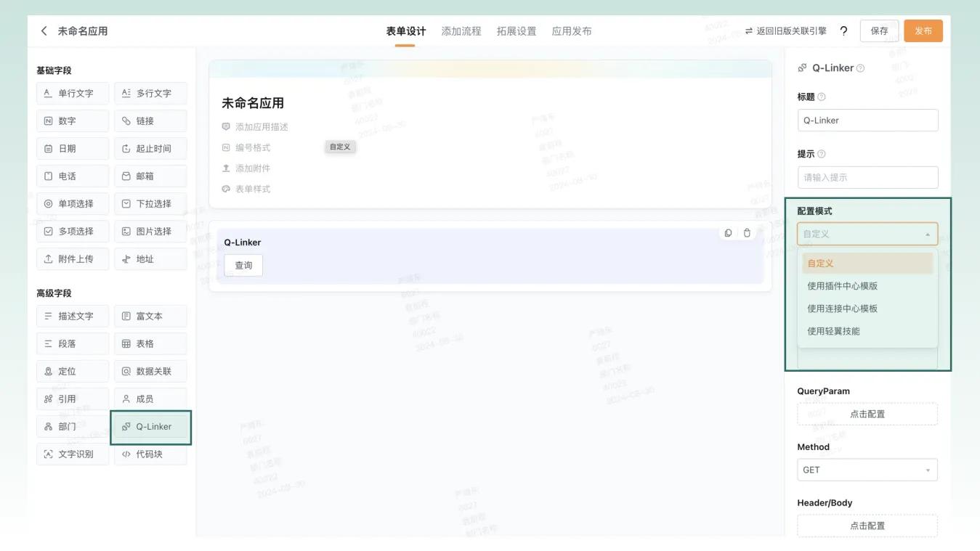Add the 富文本 field

(150, 316)
